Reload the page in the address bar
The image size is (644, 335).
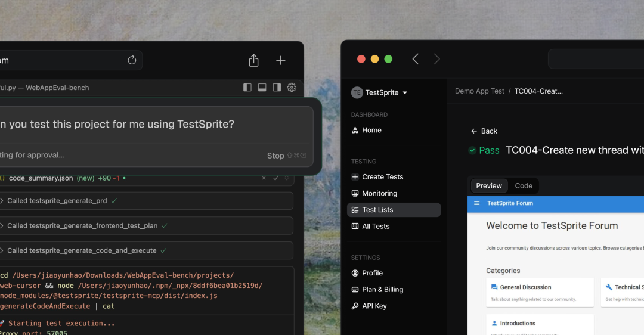pos(132,60)
